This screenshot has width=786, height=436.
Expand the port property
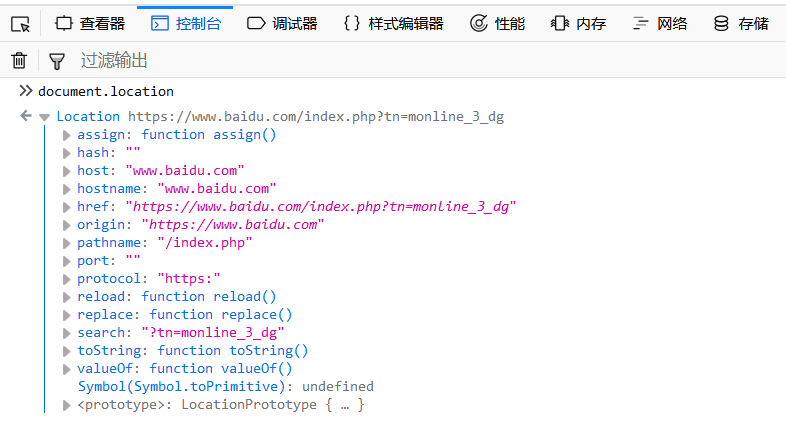pos(66,262)
